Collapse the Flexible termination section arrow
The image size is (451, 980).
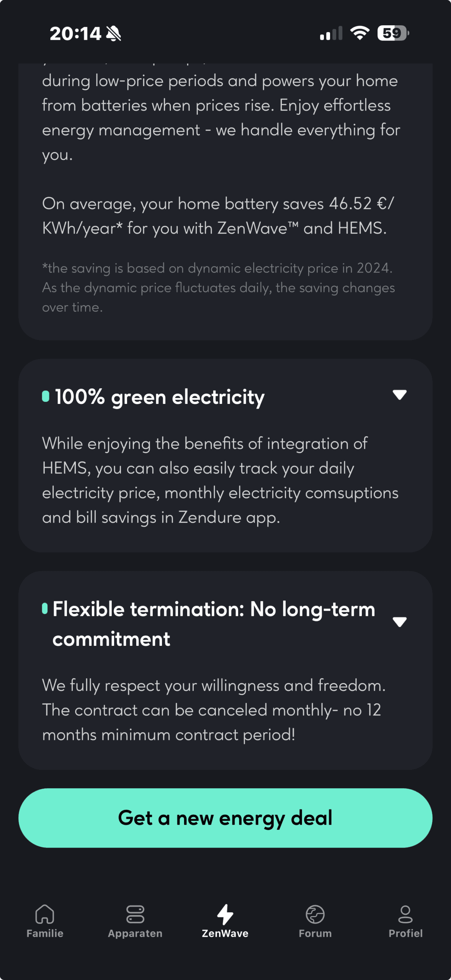pyautogui.click(x=399, y=622)
